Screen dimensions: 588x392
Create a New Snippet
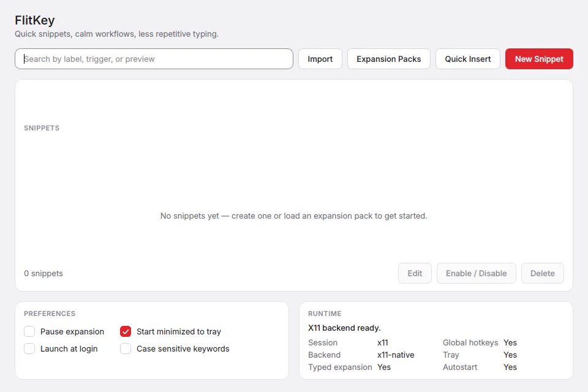539,59
